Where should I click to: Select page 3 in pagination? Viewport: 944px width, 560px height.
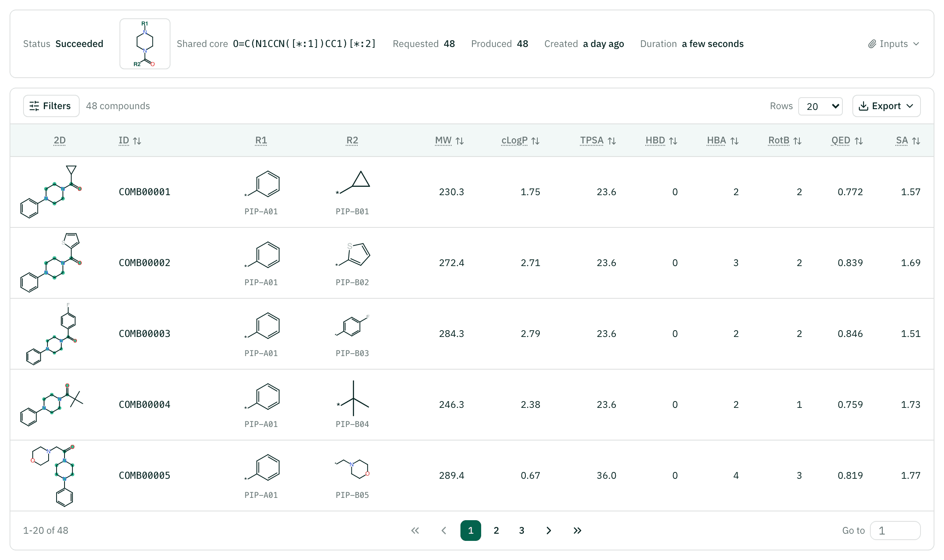click(522, 531)
